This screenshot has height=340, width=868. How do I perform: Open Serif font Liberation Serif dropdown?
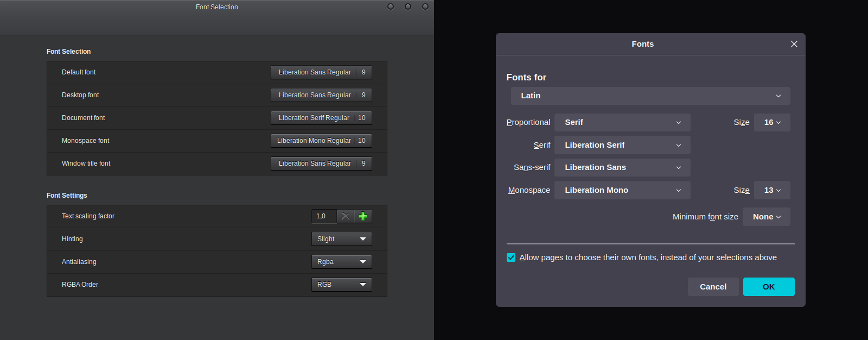pos(622,145)
